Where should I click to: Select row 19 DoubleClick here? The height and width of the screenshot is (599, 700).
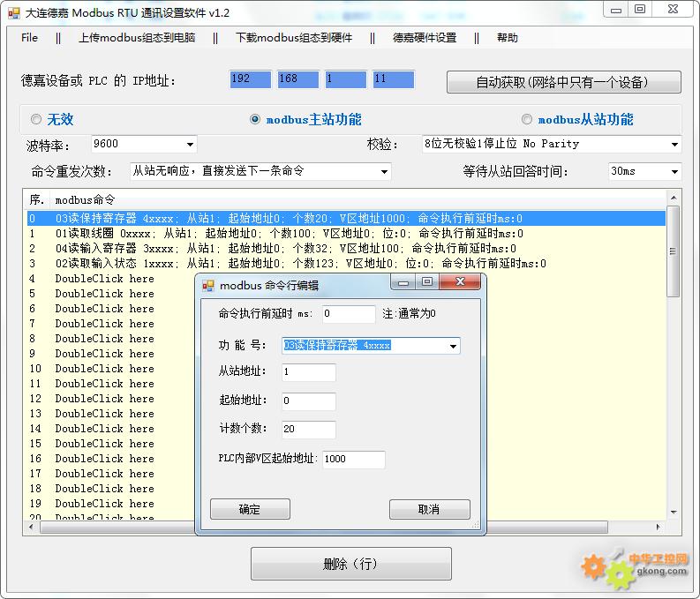[x=104, y=504]
